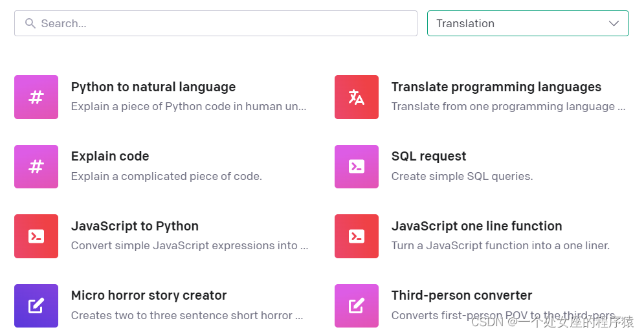The image size is (644, 334).
Task: Click the Python to natural language hash icon
Action: (x=36, y=97)
